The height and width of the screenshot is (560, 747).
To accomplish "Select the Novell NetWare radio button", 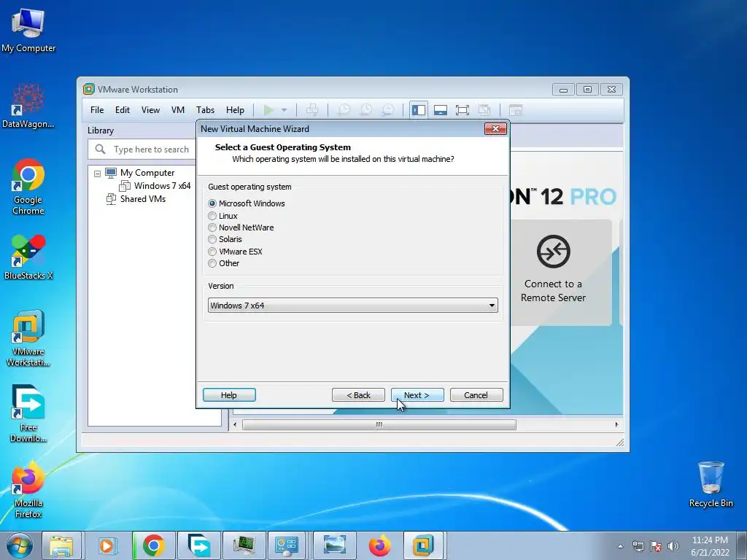I will click(212, 227).
